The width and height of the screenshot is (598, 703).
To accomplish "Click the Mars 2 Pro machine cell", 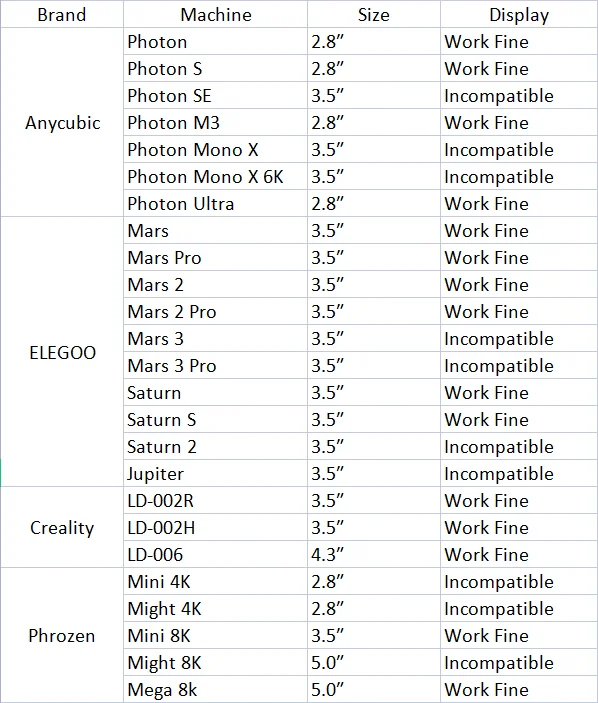I will pos(216,312).
